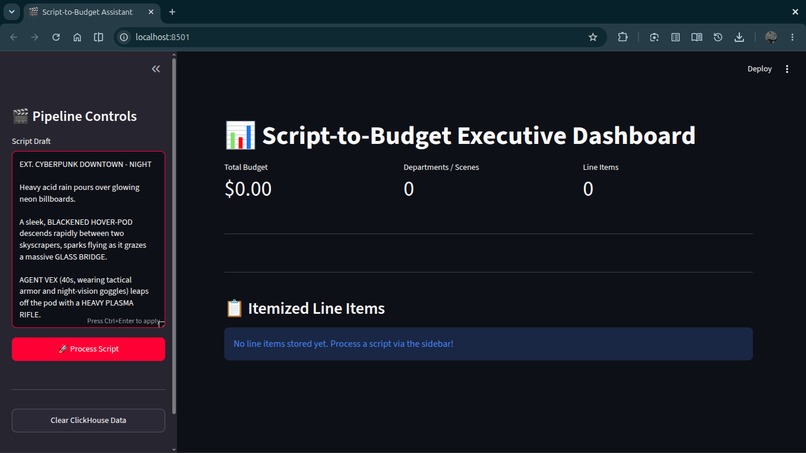The image size is (806, 453).
Task: Open the browser home page icon
Action: 77,37
